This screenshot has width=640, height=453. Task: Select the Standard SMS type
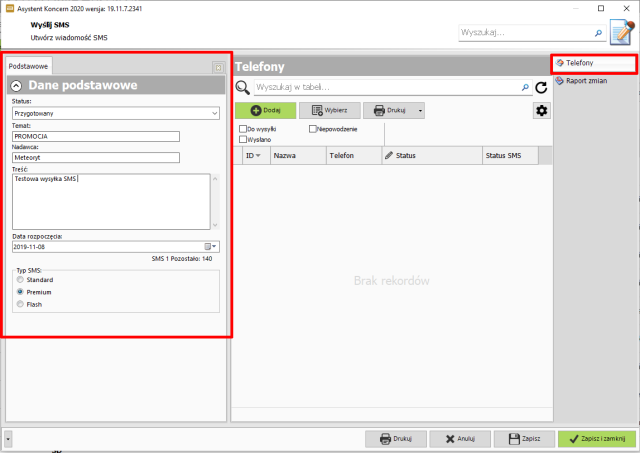(20, 280)
